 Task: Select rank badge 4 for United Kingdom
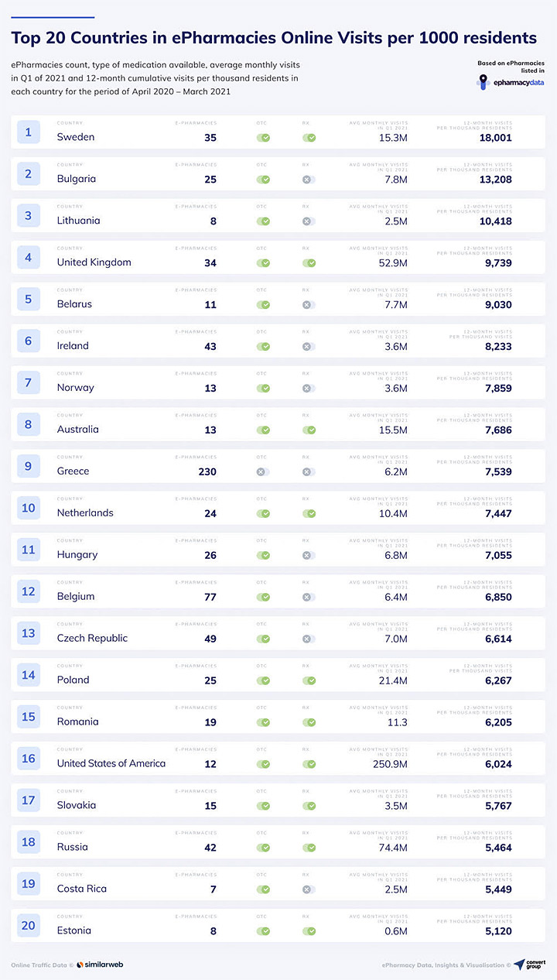click(x=29, y=258)
